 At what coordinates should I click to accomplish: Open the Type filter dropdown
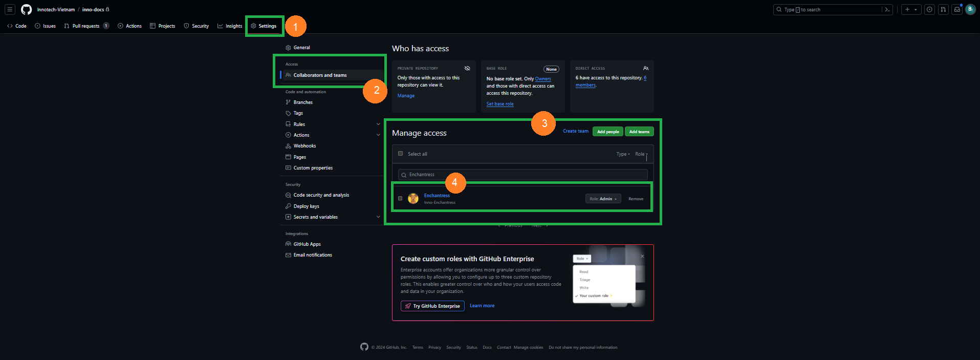click(x=623, y=154)
